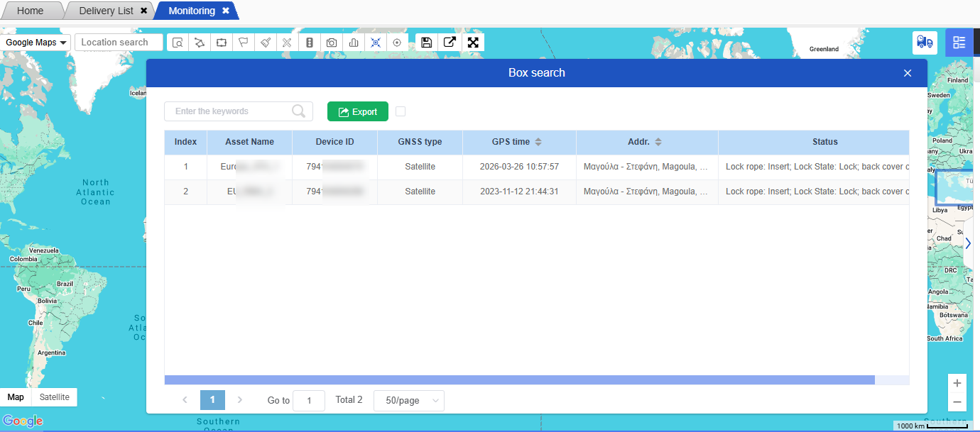
Task: Tick the checkbox next to Export
Action: point(401,111)
